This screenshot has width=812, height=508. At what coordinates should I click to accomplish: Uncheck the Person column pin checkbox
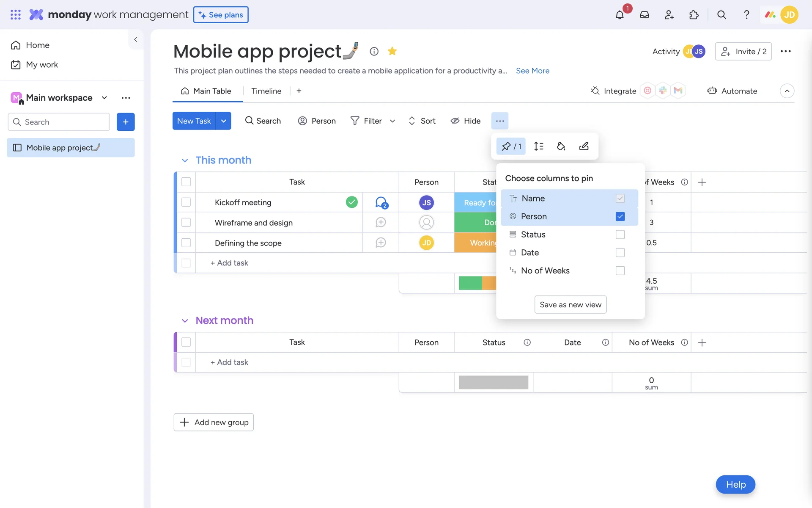click(x=620, y=216)
